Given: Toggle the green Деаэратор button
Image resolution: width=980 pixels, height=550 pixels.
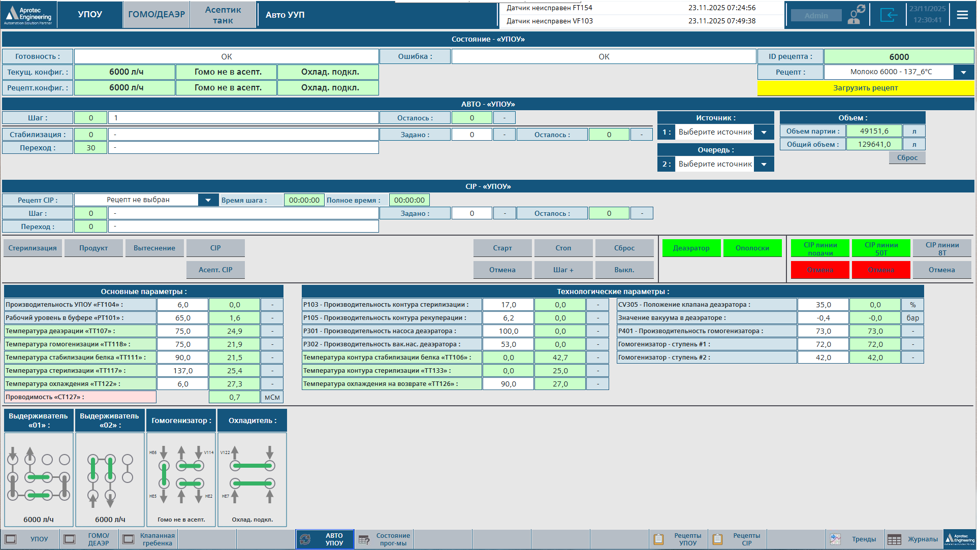Looking at the screenshot, I should (x=691, y=248).
